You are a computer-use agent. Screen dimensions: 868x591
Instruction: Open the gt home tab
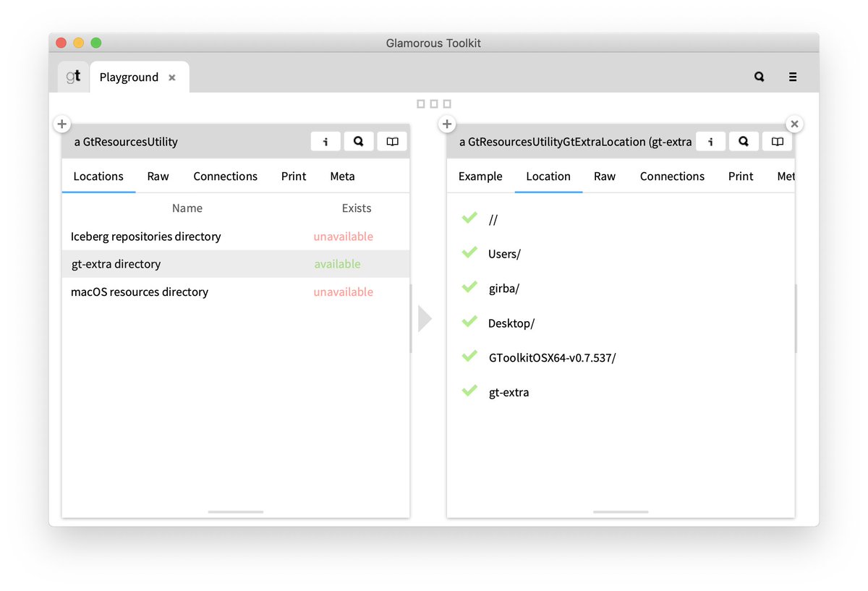tap(73, 77)
